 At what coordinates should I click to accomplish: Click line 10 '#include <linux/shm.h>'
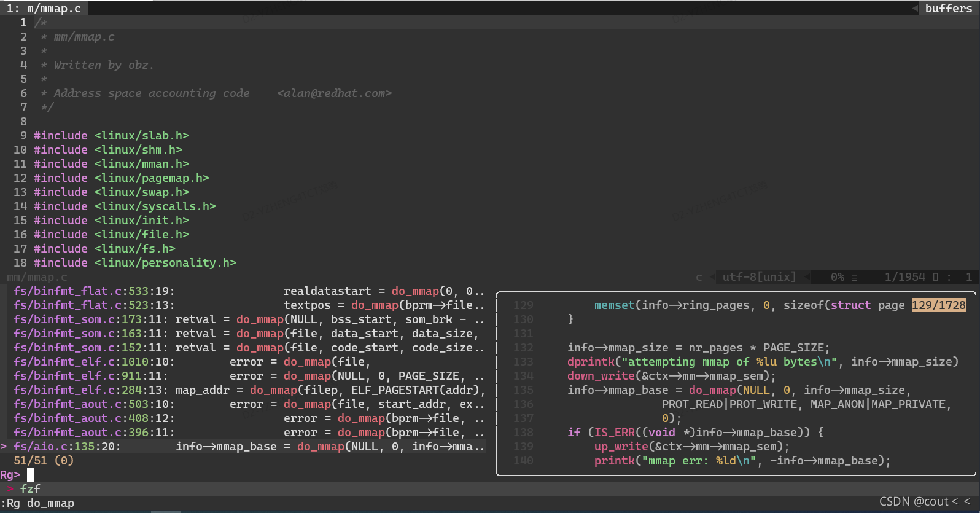click(108, 150)
